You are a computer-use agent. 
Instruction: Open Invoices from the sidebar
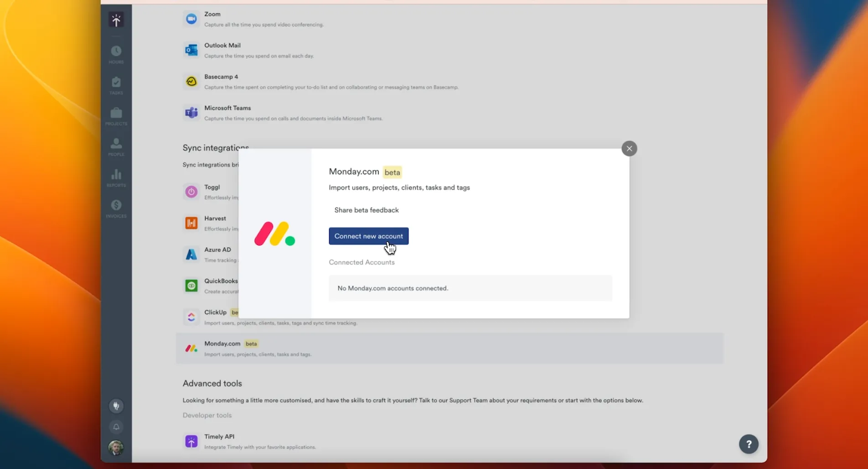tap(116, 208)
